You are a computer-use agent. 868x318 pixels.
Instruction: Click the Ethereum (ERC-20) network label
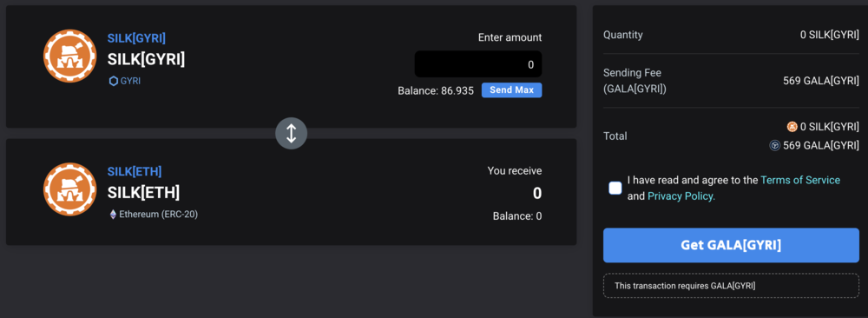(158, 214)
